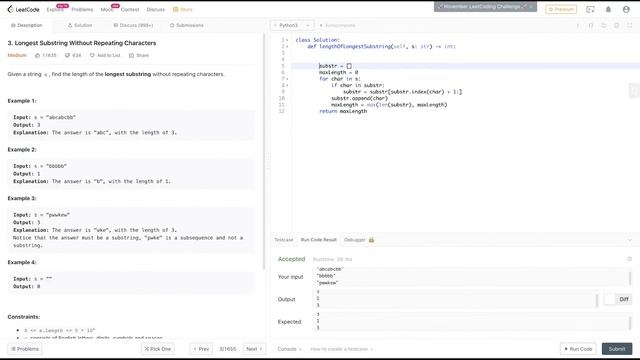Open the Explore menu
This screenshot has width=640, height=360.
(55, 9)
